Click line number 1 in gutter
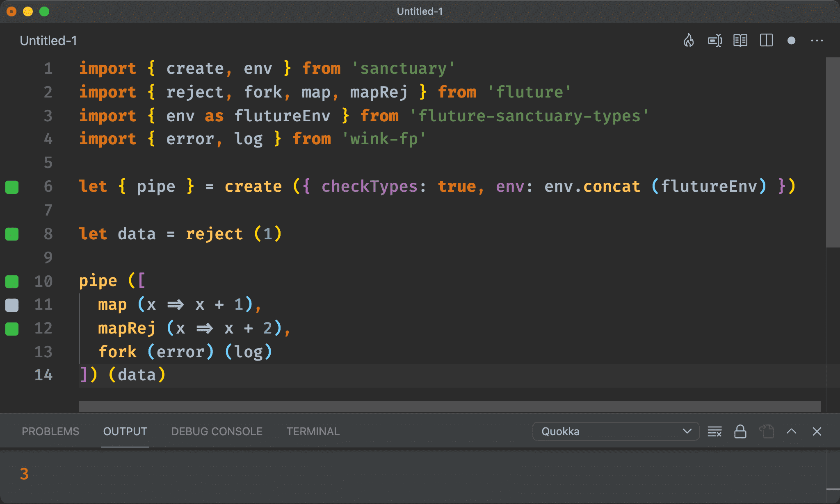Viewport: 840px width, 504px height. click(x=48, y=68)
